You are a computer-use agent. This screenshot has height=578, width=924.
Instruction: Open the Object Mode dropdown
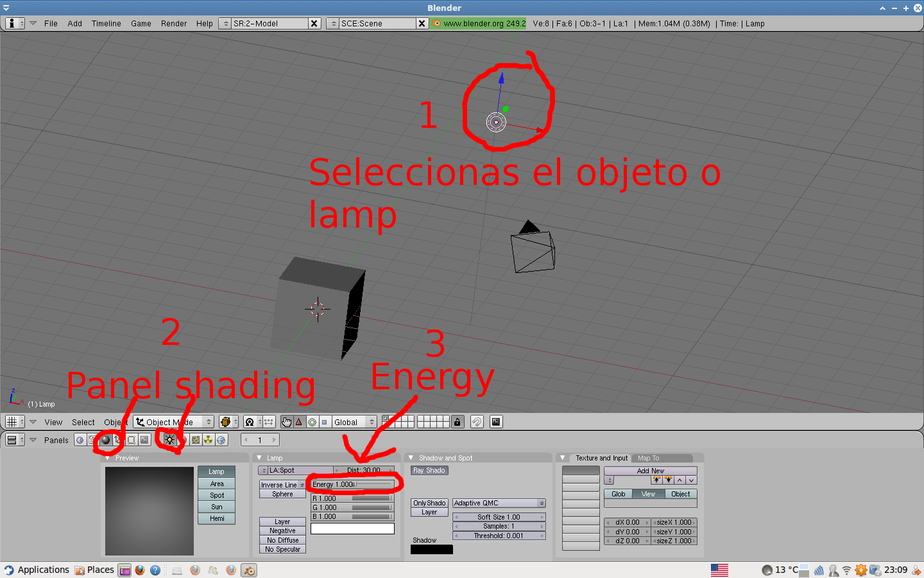click(x=173, y=422)
